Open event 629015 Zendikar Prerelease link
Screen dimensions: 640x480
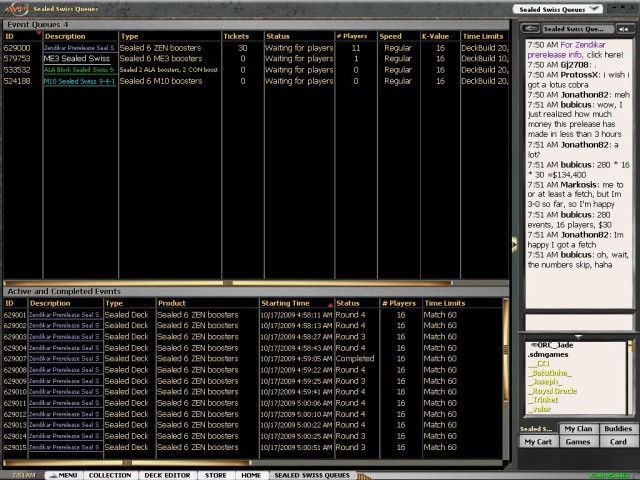point(64,447)
